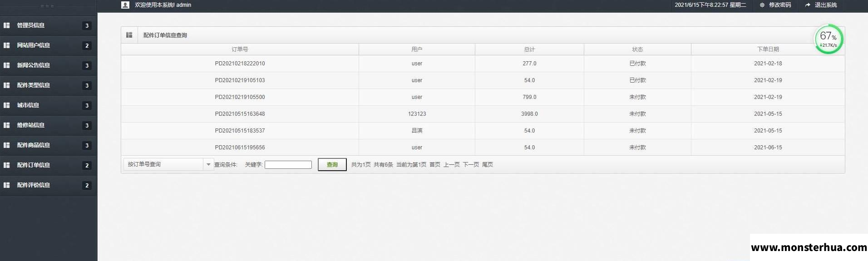Click the user avatar icon in top bar
This screenshot has width=868, height=261.
[125, 5]
